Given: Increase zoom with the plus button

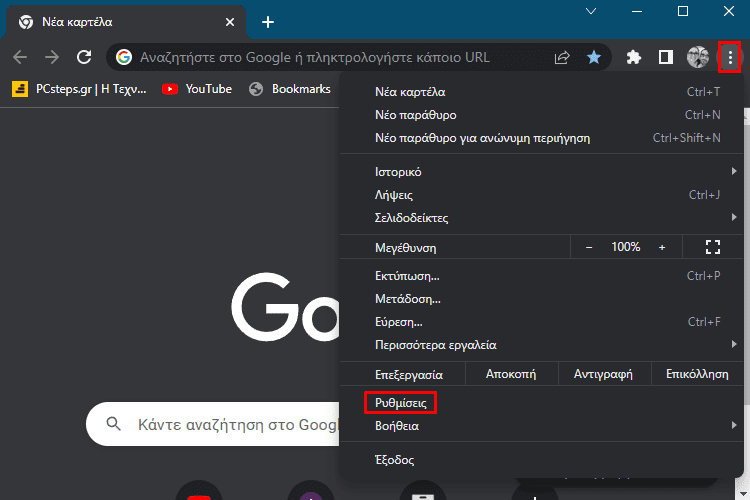Looking at the screenshot, I should [661, 247].
